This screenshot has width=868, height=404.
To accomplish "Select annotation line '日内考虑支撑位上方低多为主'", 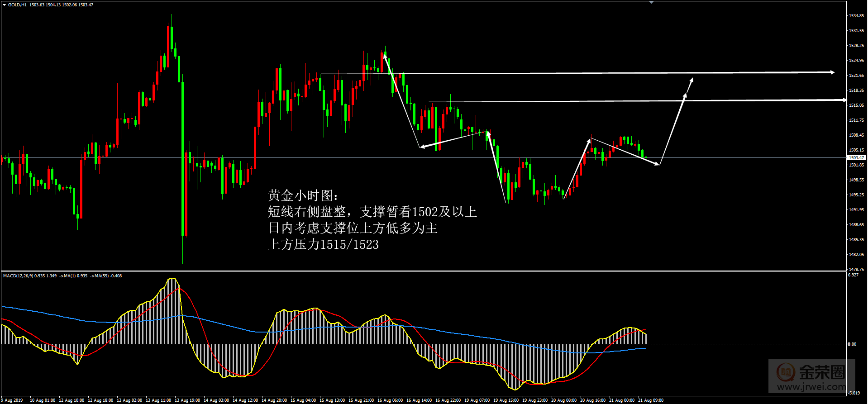I will pos(353,228).
